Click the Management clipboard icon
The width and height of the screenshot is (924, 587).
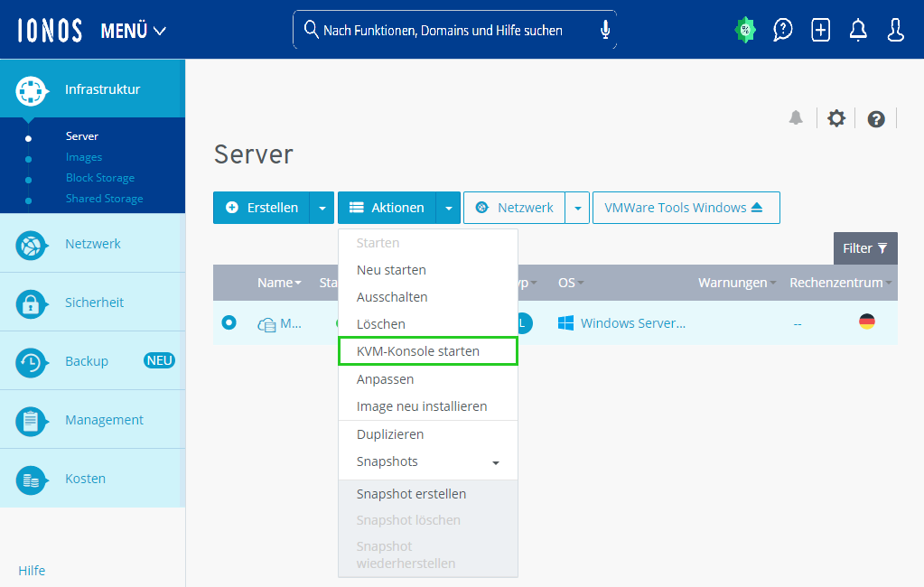pos(31,422)
